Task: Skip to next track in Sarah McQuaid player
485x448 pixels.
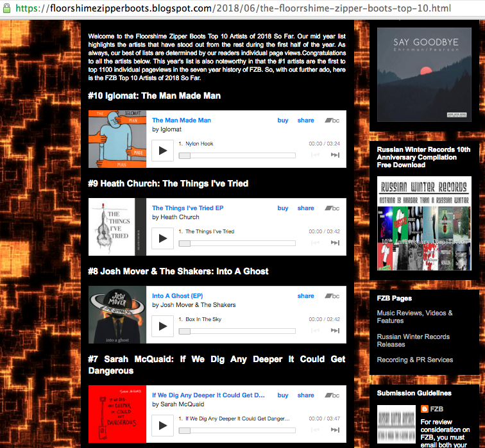Action: click(335, 430)
